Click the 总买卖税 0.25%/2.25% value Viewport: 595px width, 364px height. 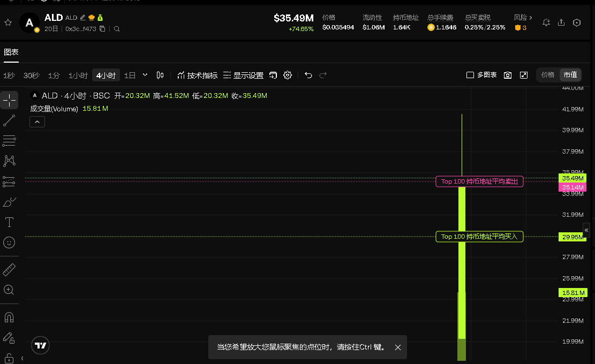coord(485,27)
